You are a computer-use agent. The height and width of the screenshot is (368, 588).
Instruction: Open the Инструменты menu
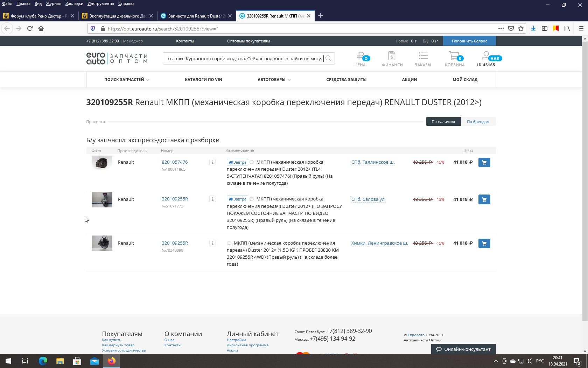(x=101, y=4)
